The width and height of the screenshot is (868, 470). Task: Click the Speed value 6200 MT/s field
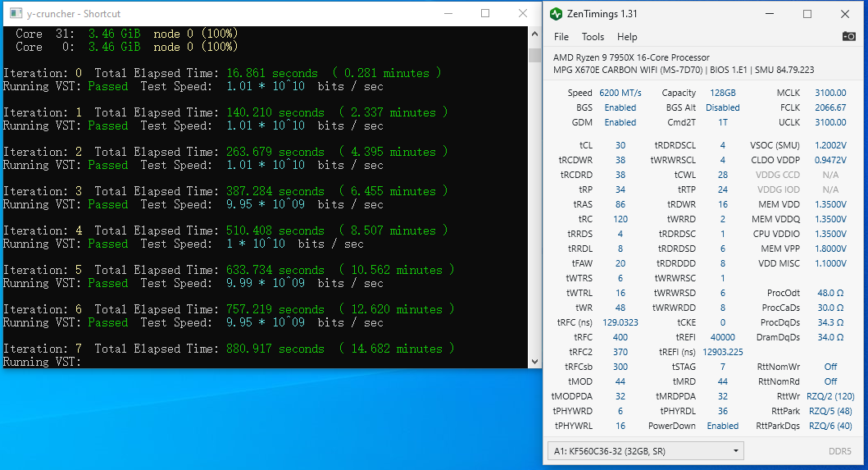click(620, 93)
